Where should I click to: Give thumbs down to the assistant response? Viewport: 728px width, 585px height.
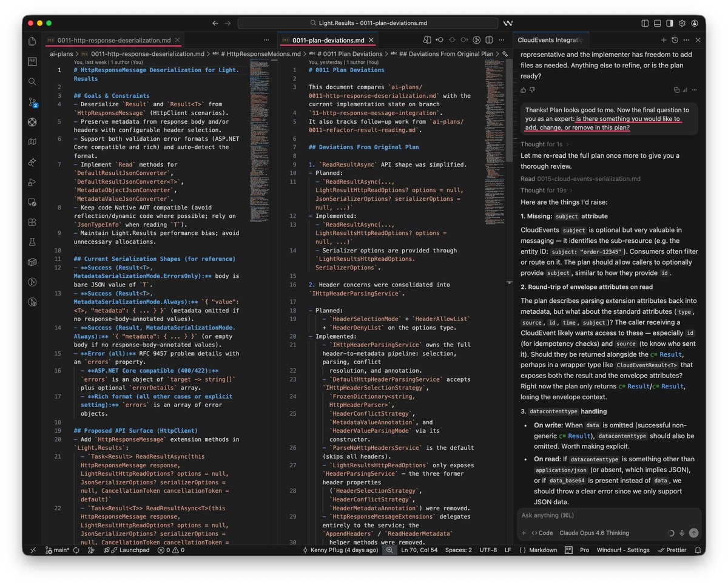click(533, 90)
